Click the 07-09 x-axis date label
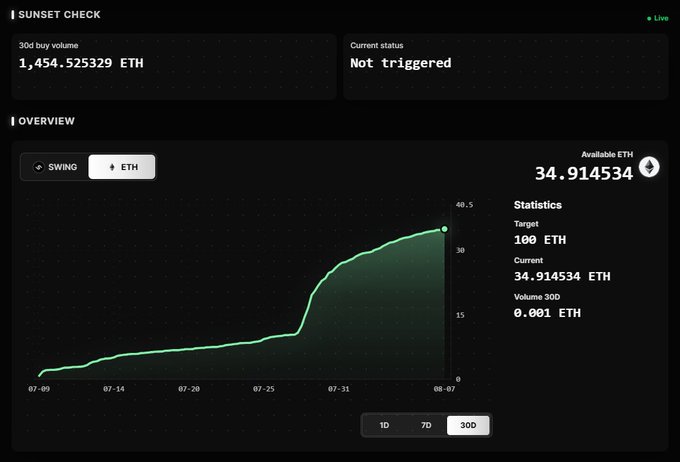 tap(39, 389)
